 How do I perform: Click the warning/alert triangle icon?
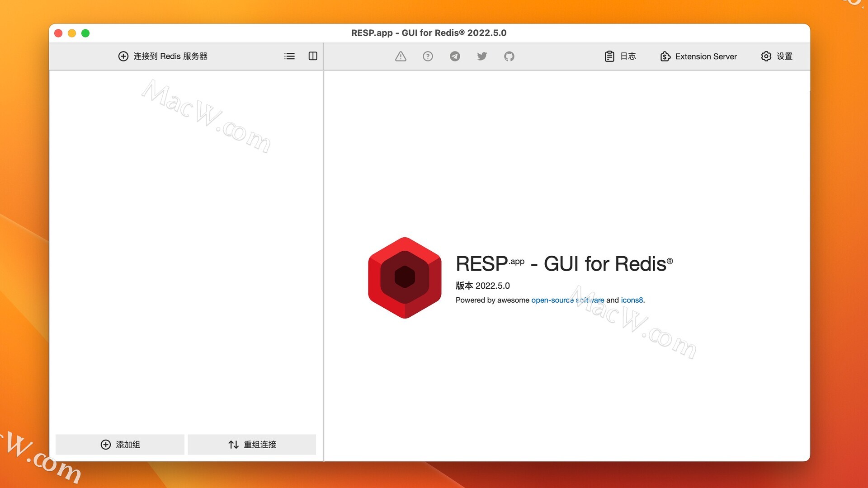400,56
